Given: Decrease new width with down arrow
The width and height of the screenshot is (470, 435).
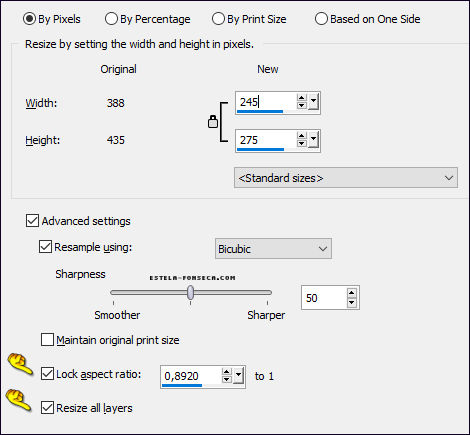Looking at the screenshot, I should [x=301, y=105].
